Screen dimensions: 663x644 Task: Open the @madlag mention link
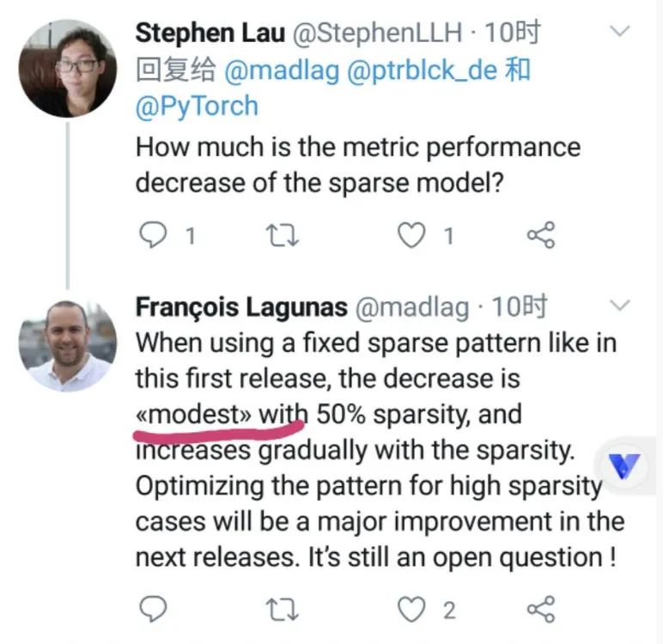pyautogui.click(x=280, y=70)
